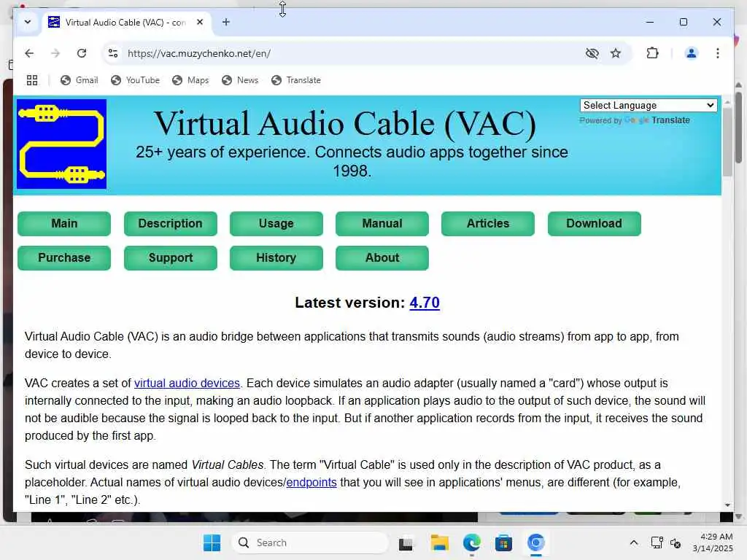Image resolution: width=747 pixels, height=560 pixels.
Task: Click the scroll-down arrow of page scrollbar
Action: click(x=727, y=505)
